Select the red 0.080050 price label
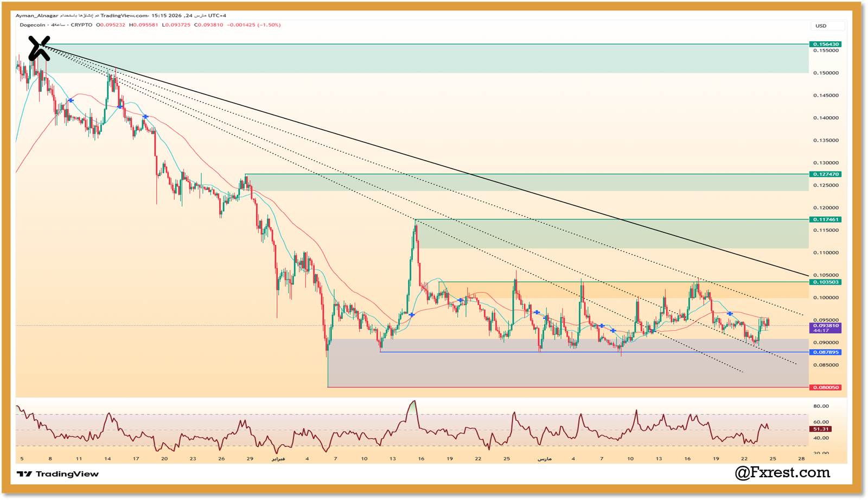 point(825,388)
